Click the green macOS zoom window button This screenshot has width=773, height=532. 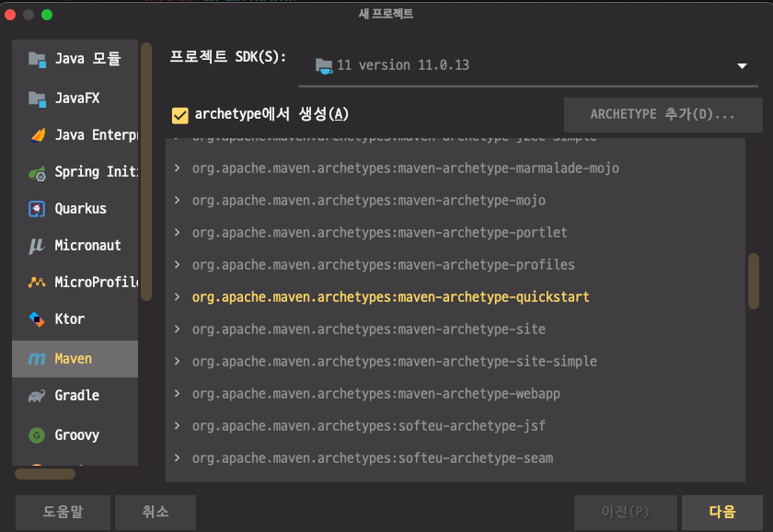tap(47, 15)
